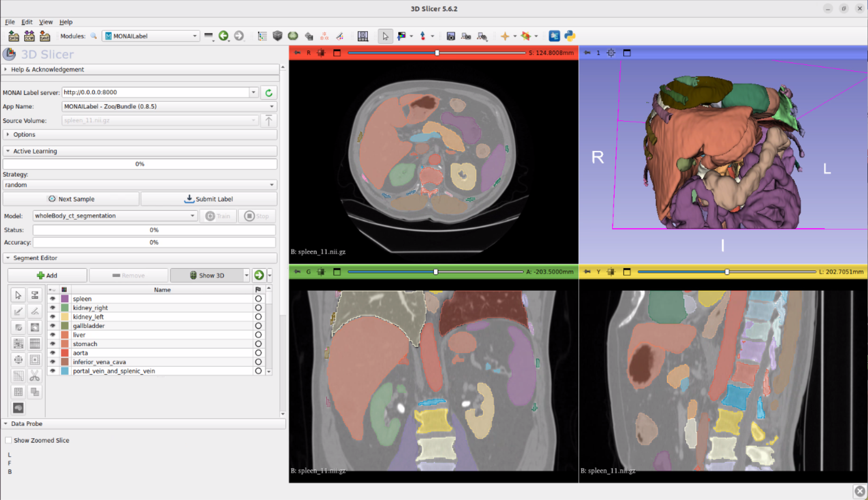
Task: Open the Model dropdown wholeBody_ct_segmentation
Action: (x=115, y=216)
